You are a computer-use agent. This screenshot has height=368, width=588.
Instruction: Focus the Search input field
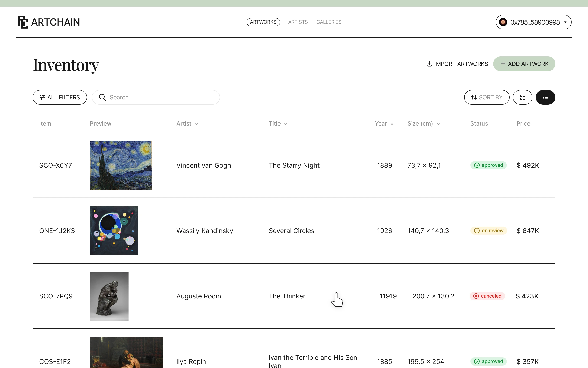(156, 97)
